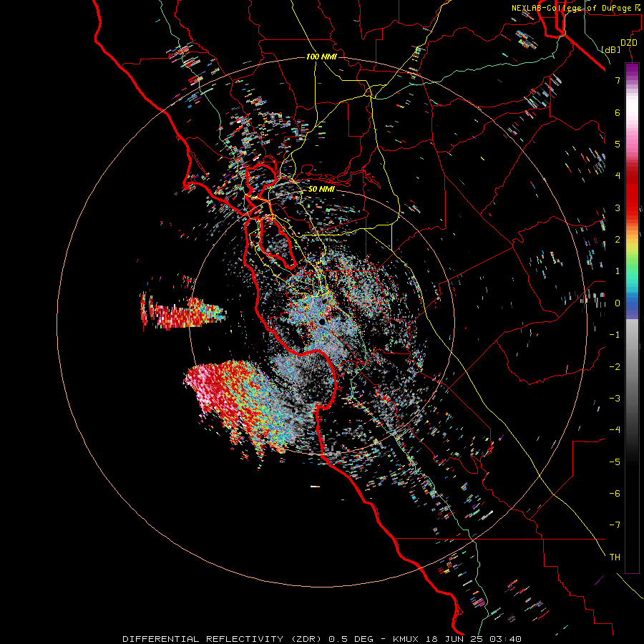Click the elongated red echo west of the coast

[x=182, y=314]
